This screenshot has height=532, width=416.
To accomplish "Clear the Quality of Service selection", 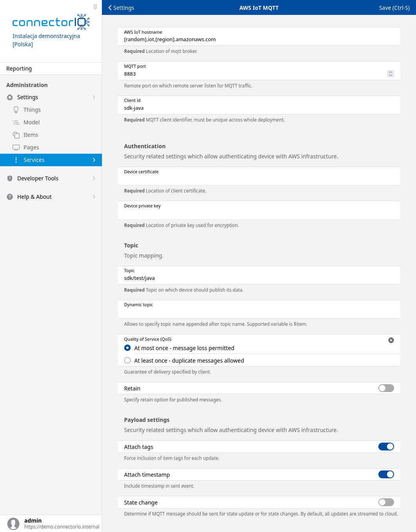I will point(391,340).
